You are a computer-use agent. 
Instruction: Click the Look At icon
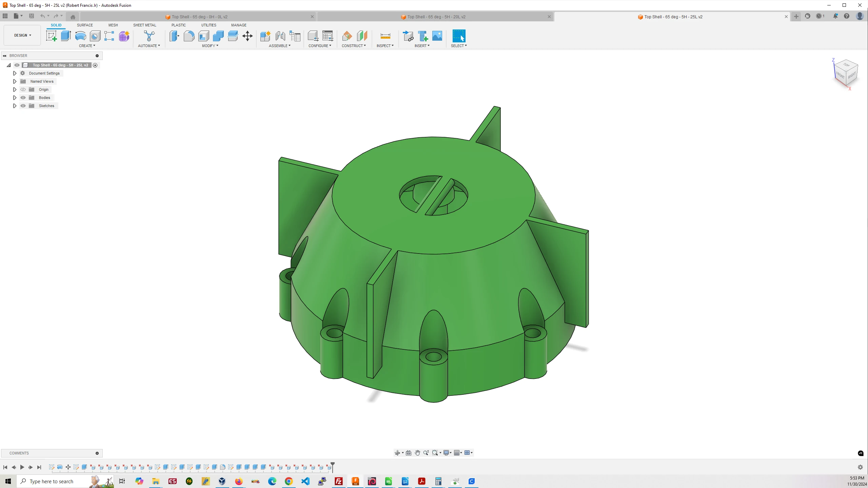(409, 453)
